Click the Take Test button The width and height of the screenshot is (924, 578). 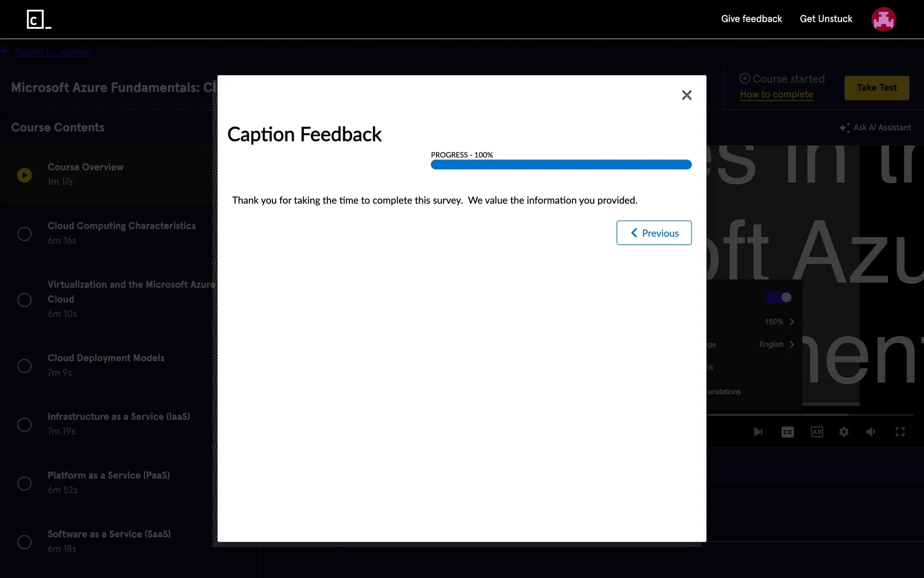point(876,88)
